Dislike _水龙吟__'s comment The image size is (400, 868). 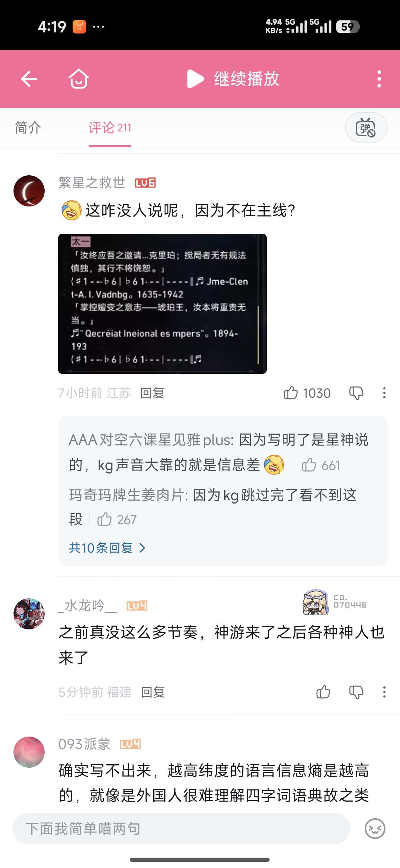pos(356,692)
